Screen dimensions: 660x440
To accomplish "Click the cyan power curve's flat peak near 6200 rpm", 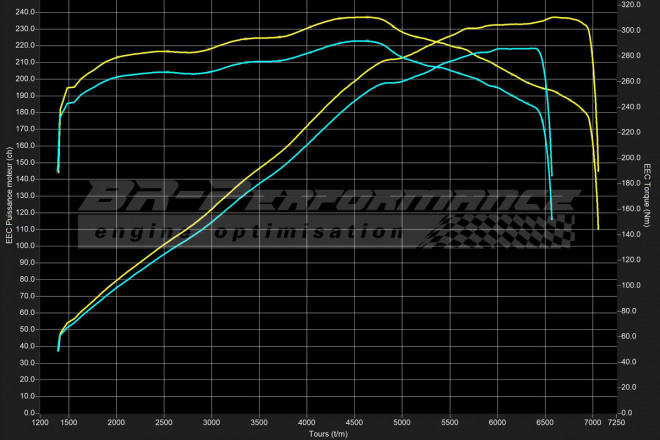I will coord(518,48).
